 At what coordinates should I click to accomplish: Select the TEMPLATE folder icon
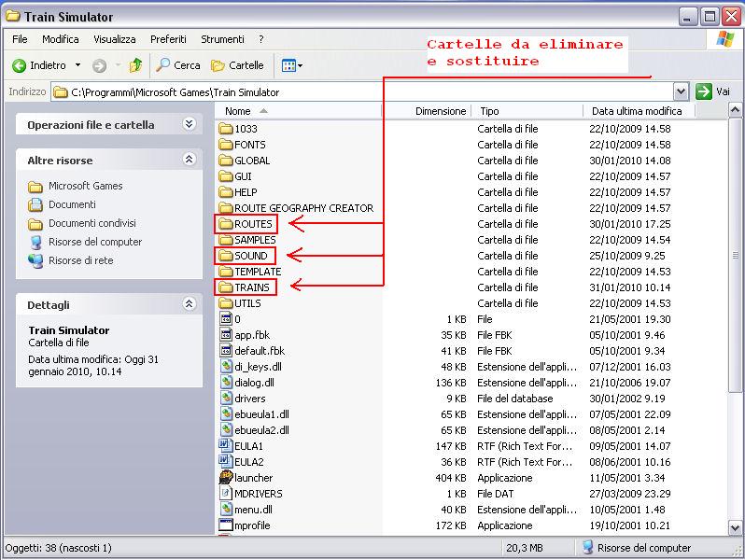click(226, 272)
